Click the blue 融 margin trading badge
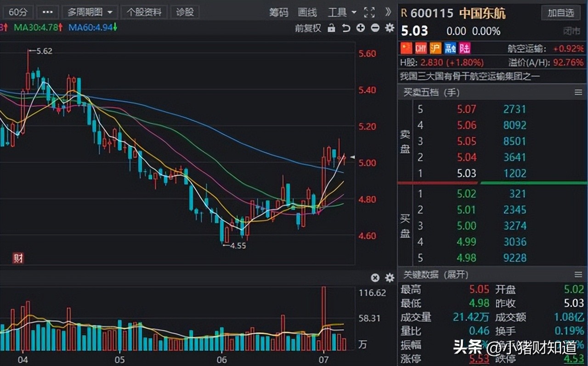The width and height of the screenshot is (588, 366). pos(449,48)
